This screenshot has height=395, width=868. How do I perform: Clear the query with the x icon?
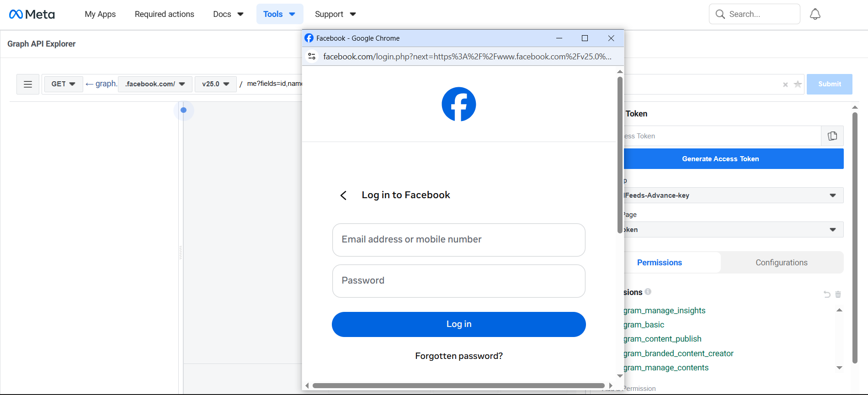click(785, 84)
